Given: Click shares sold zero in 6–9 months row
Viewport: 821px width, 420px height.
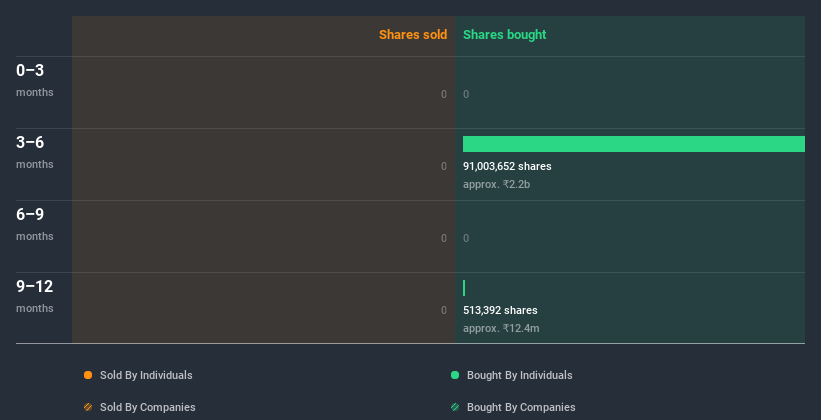Looking at the screenshot, I should point(444,238).
